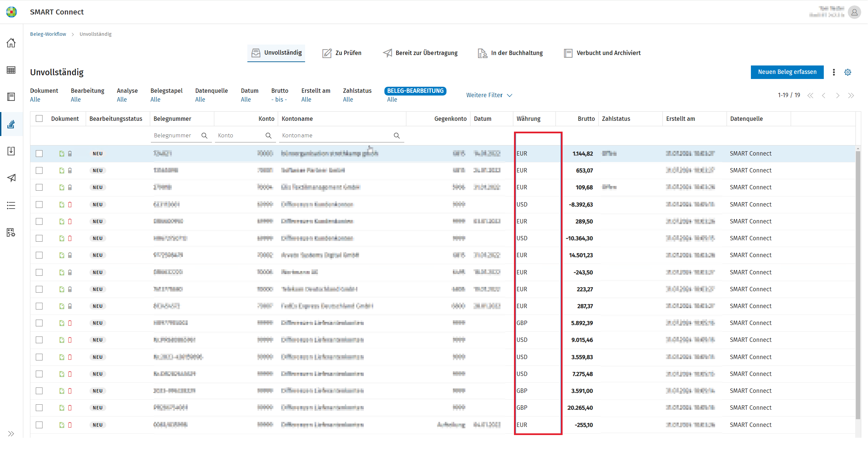
Task: Switch to the Zu Prüfen tab
Action: pos(342,53)
